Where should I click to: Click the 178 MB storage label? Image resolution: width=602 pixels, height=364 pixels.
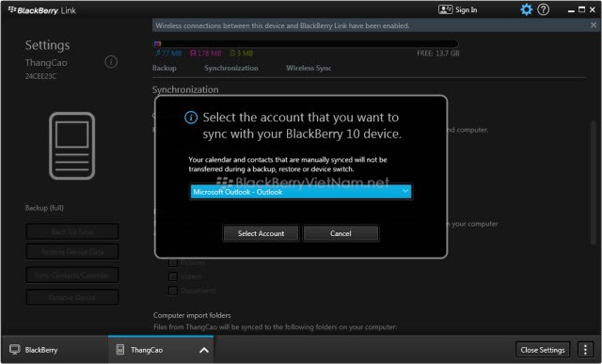click(x=206, y=53)
